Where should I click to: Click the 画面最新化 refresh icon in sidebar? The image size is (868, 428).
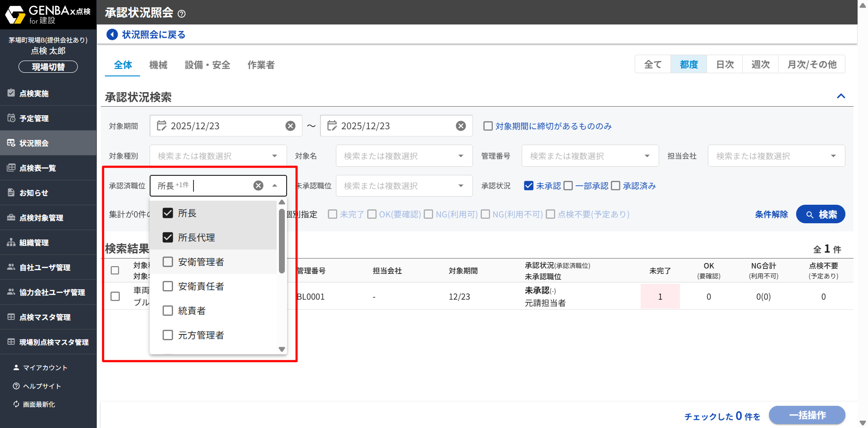(16, 404)
